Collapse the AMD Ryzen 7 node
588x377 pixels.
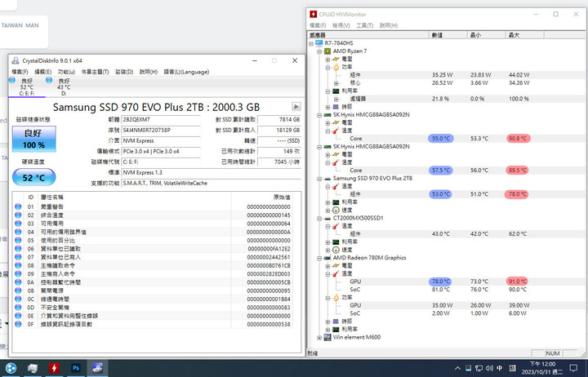point(319,51)
